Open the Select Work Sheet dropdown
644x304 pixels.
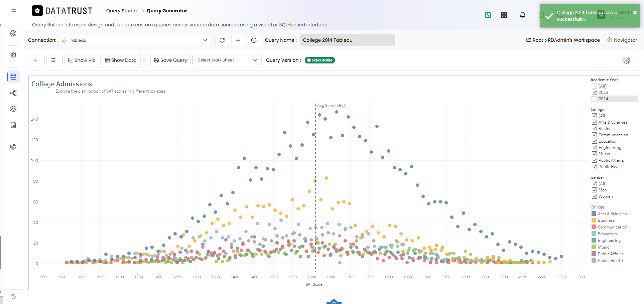[x=228, y=60]
